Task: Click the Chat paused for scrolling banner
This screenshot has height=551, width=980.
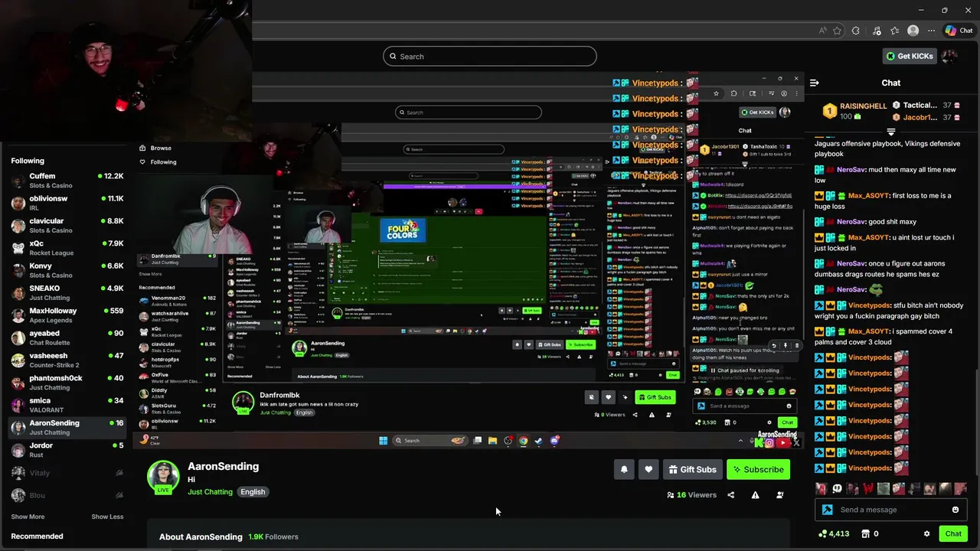Action: (x=745, y=370)
